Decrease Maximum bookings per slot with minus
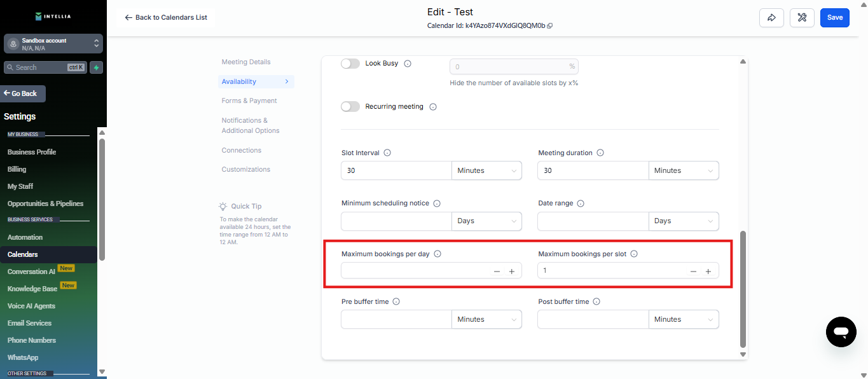The image size is (868, 379). 693,272
